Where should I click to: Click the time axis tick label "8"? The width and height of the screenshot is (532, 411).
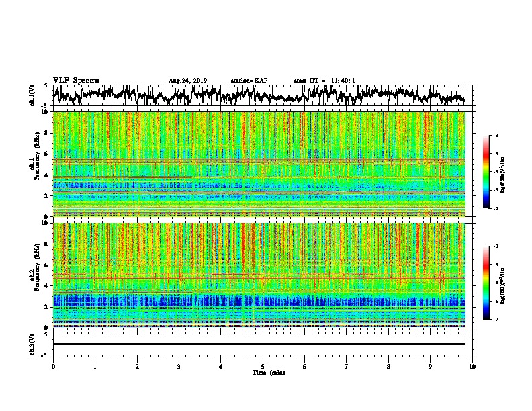pyautogui.click(x=388, y=367)
